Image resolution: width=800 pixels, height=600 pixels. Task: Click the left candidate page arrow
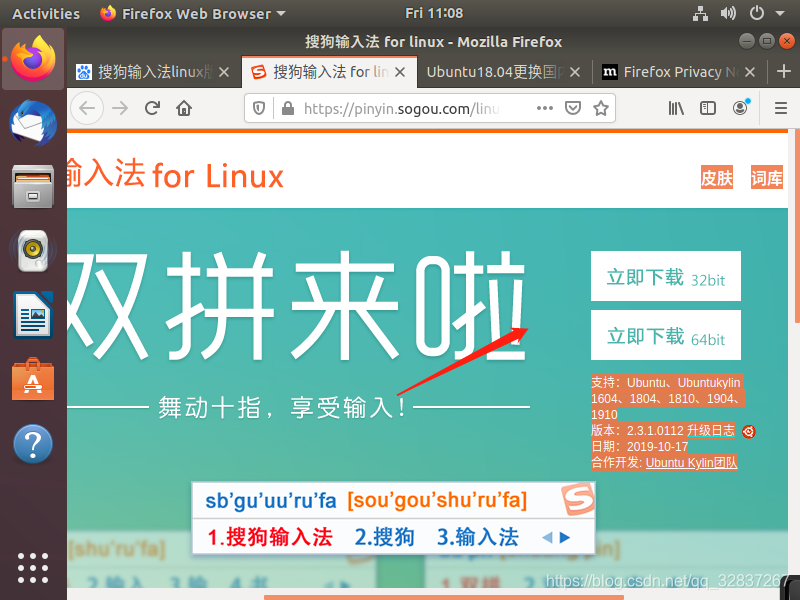click(547, 537)
